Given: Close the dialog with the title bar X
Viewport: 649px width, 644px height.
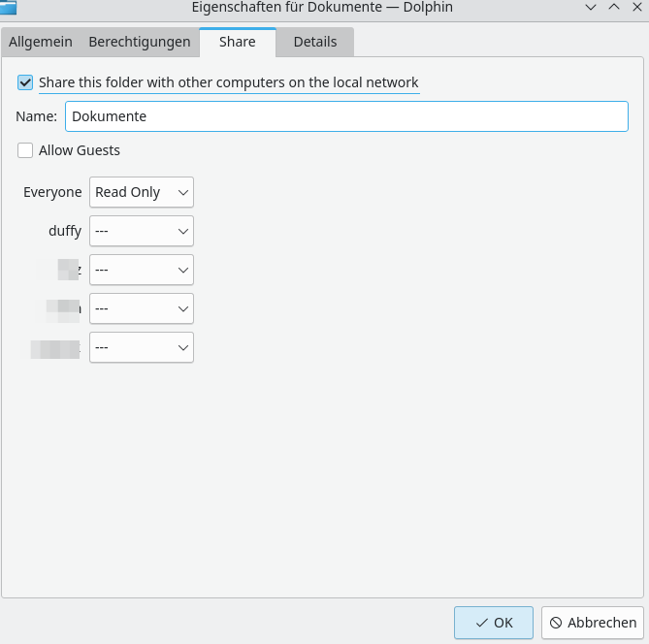Looking at the screenshot, I should [635, 7].
